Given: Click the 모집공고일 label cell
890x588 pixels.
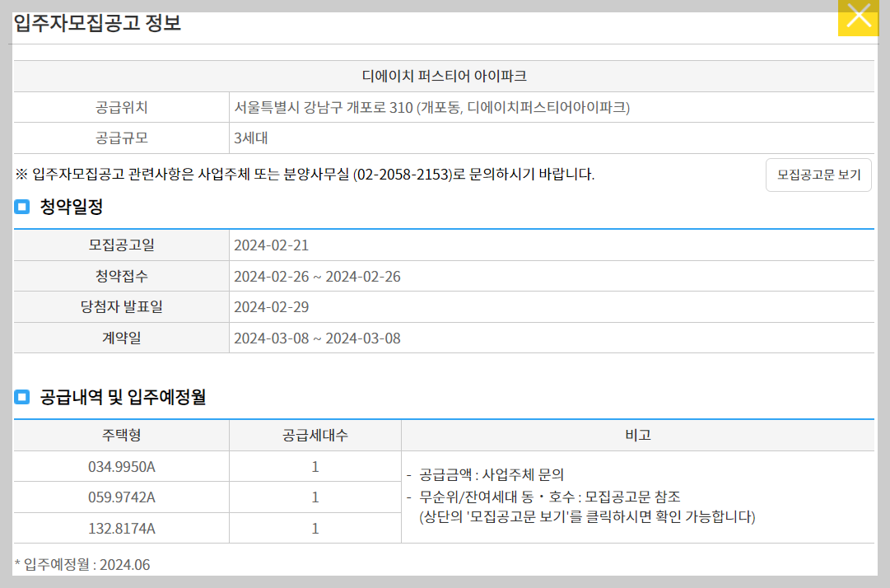Looking at the screenshot, I should coord(122,245).
